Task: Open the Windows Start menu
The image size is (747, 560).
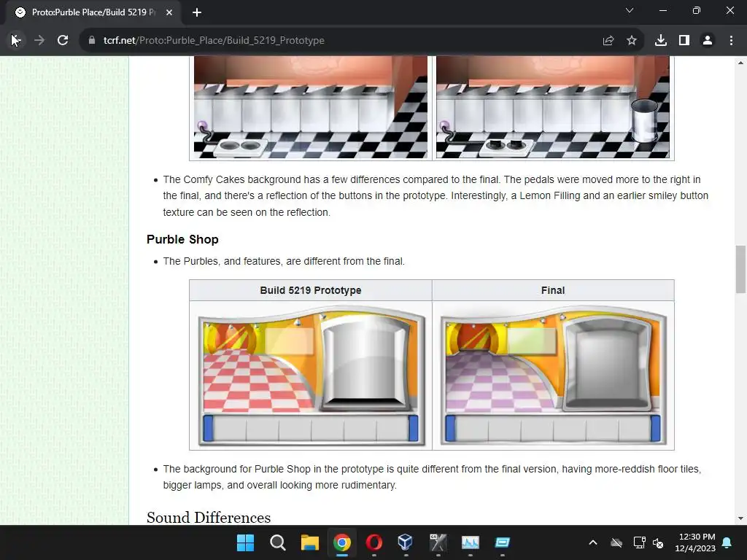Action: point(245,542)
